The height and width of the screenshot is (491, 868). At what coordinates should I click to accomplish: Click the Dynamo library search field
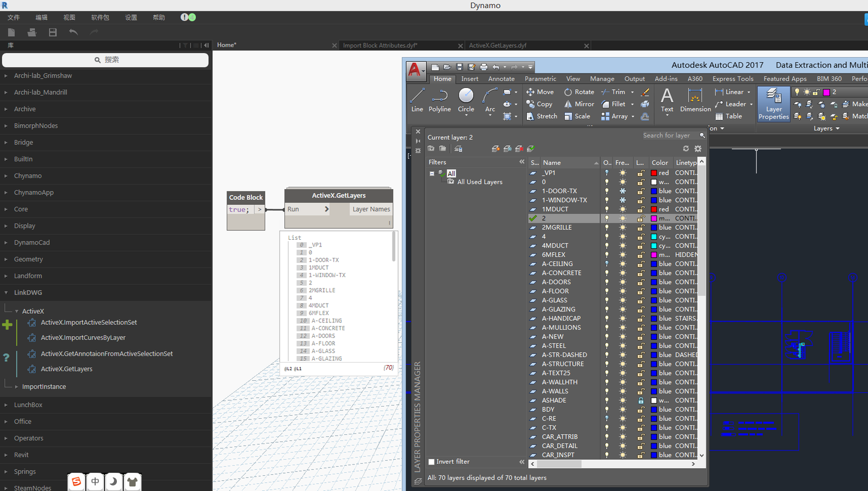[105, 60]
